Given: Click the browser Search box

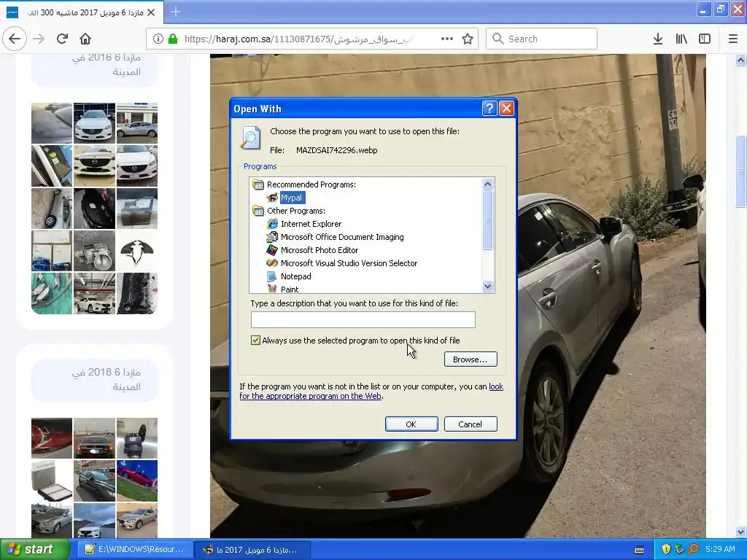Looking at the screenshot, I should 542,39.
